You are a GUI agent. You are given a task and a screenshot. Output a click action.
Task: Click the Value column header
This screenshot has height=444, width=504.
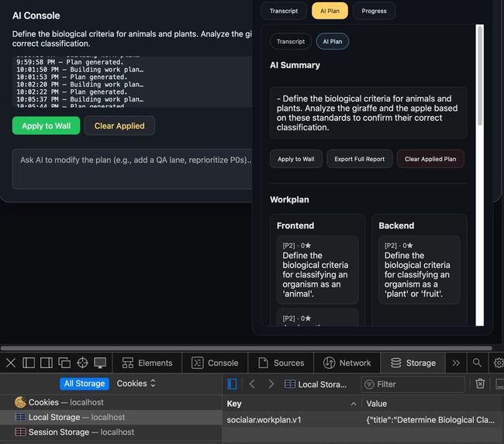point(433,404)
